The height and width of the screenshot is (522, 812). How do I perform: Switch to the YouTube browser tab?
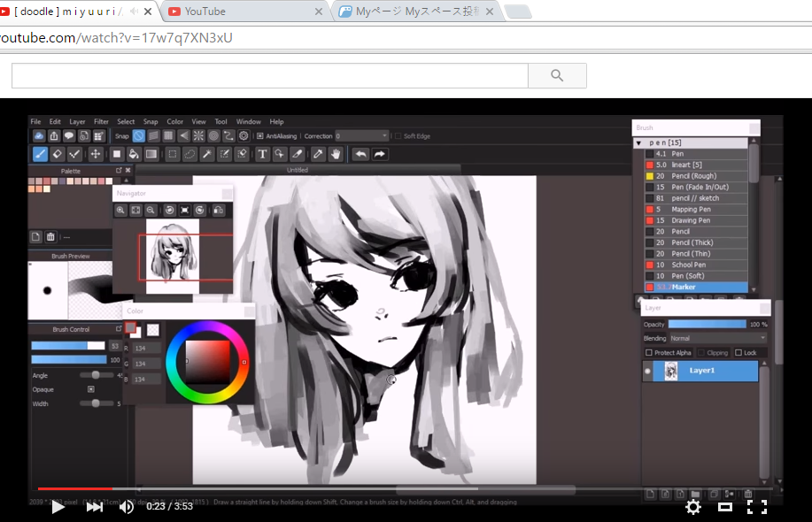click(x=246, y=12)
